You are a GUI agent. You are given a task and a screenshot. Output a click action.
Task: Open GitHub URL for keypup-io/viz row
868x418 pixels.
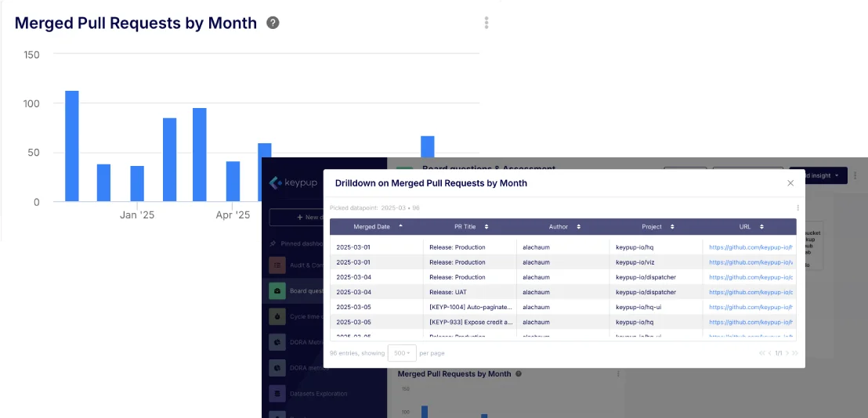pos(751,262)
